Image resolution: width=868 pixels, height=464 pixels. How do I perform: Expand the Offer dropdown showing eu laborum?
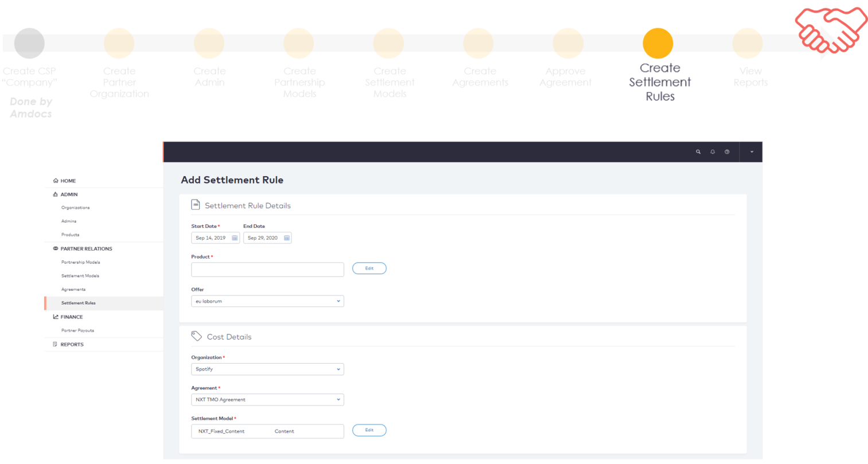coord(267,301)
